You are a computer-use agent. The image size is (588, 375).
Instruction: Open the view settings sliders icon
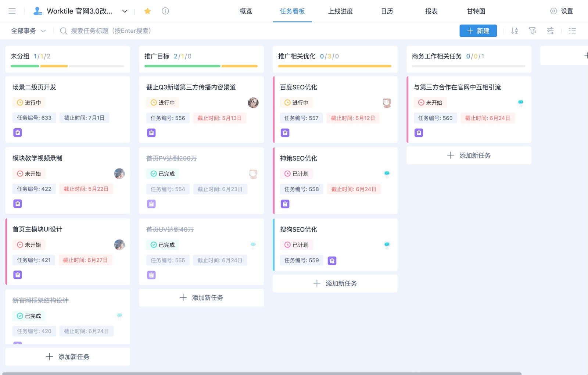pos(550,31)
